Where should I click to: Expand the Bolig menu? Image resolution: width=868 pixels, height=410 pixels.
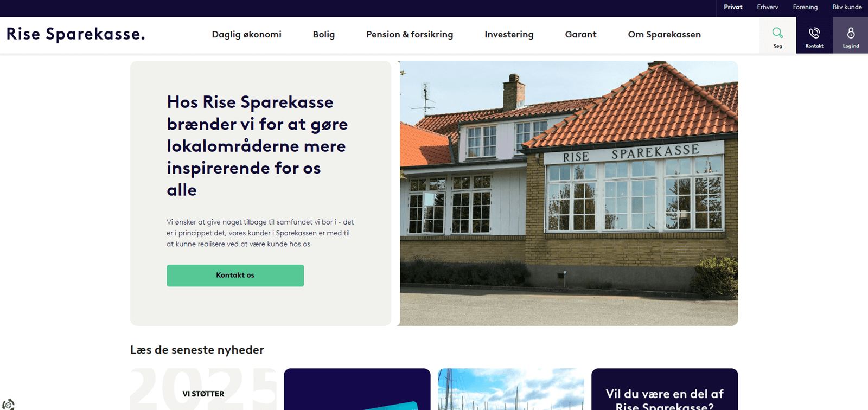(x=324, y=35)
